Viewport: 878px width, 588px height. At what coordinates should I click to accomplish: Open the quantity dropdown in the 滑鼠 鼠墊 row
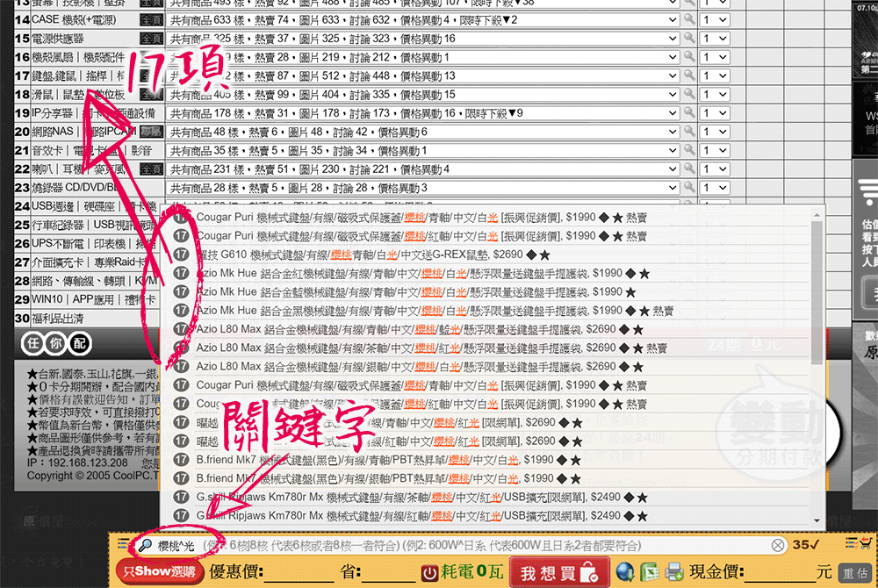[715, 95]
